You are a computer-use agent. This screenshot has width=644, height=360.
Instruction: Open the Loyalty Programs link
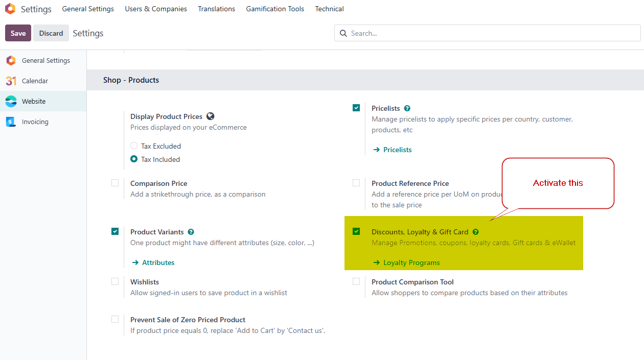tap(411, 263)
